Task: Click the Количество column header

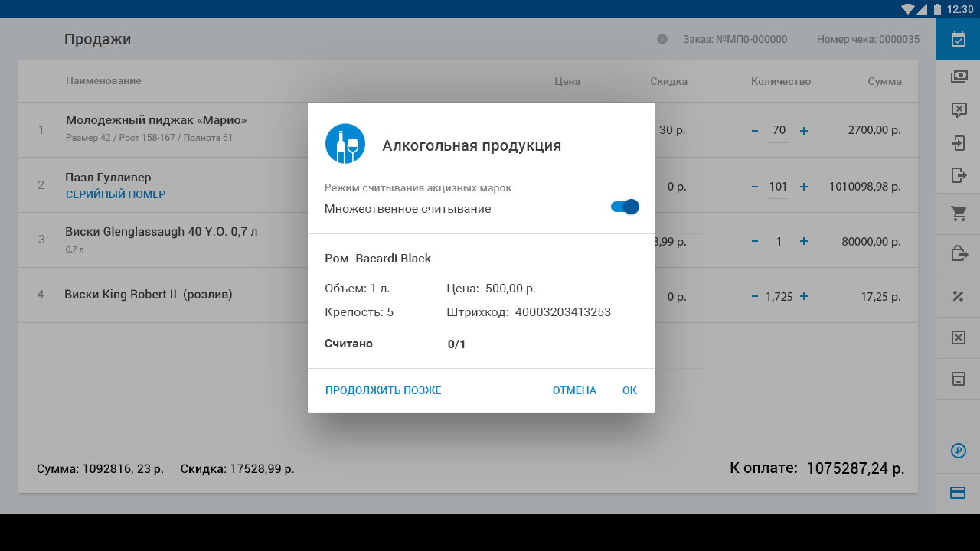Action: [781, 81]
